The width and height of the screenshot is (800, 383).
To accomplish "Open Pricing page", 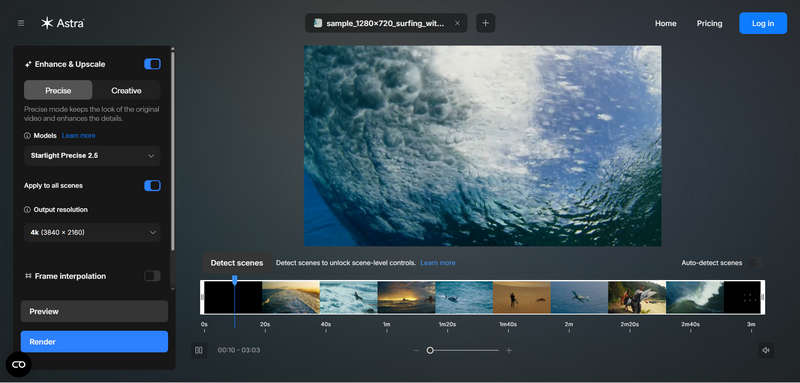I will [709, 23].
